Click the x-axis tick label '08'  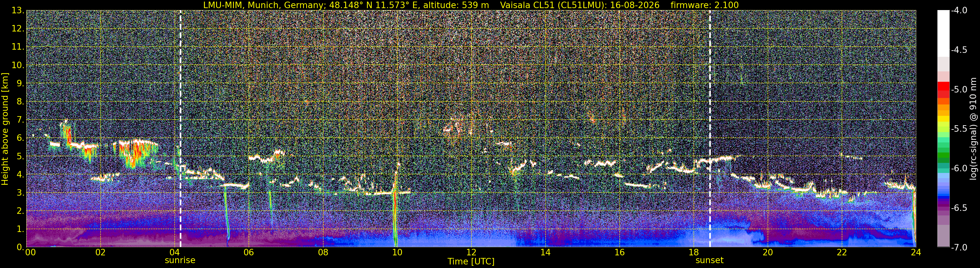click(x=323, y=252)
